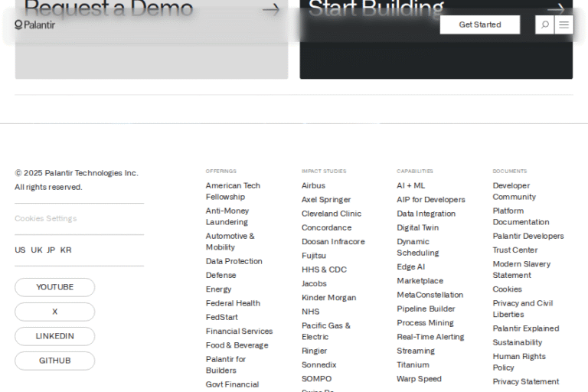Open the YouTube social button
This screenshot has width=588, height=392.
click(x=55, y=287)
